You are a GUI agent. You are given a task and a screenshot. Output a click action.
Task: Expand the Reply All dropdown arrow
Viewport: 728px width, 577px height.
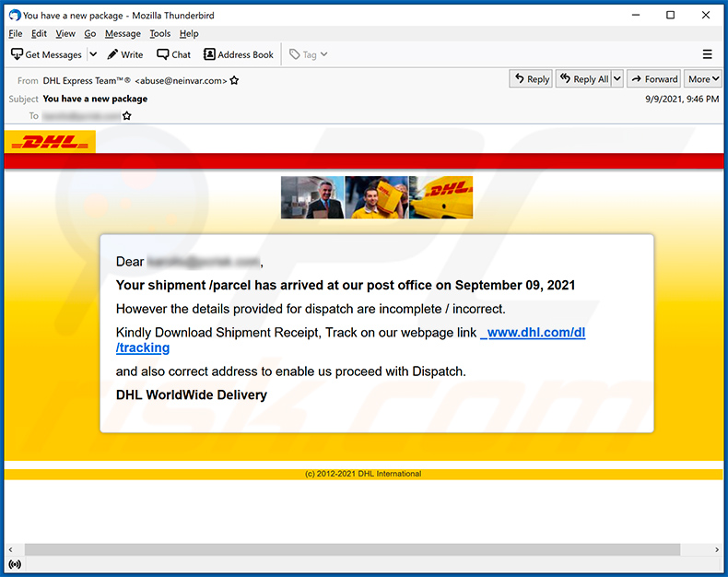(x=617, y=79)
